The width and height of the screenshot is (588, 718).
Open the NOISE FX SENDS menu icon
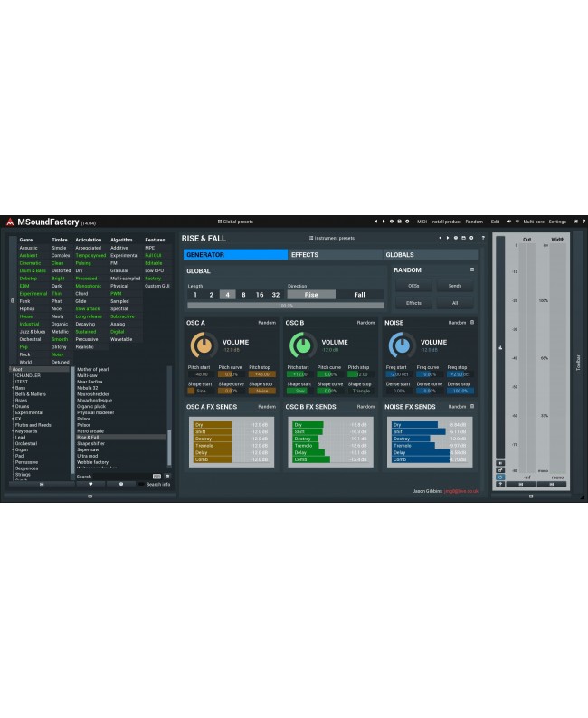coord(472,406)
